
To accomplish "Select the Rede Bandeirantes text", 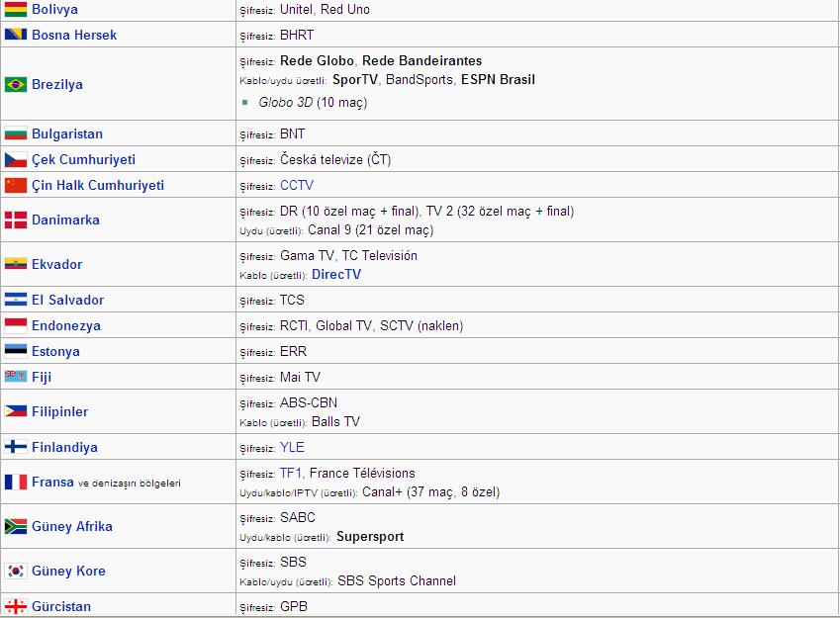I will click(422, 60).
